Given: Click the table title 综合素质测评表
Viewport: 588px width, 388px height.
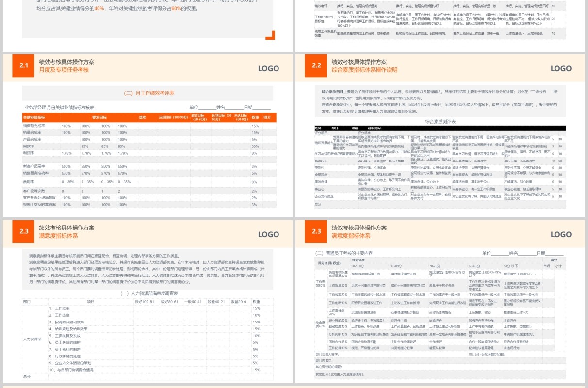Looking at the screenshot, I should (440, 122).
